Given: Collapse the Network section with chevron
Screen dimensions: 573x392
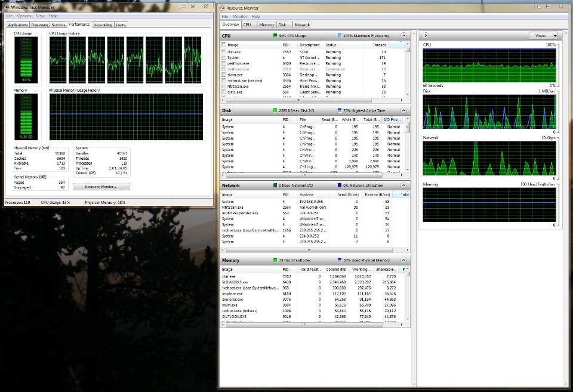Looking at the screenshot, I should pyautogui.click(x=403, y=185).
